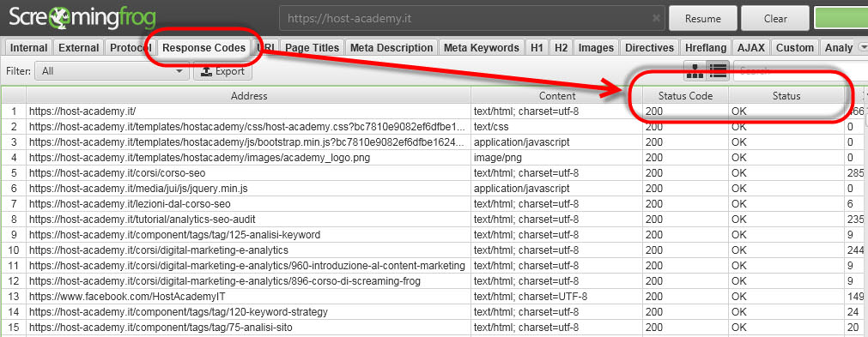This screenshot has height=337, width=868.
Task: Select the 896-corso-di-screaming-frog row
Action: pos(249,281)
